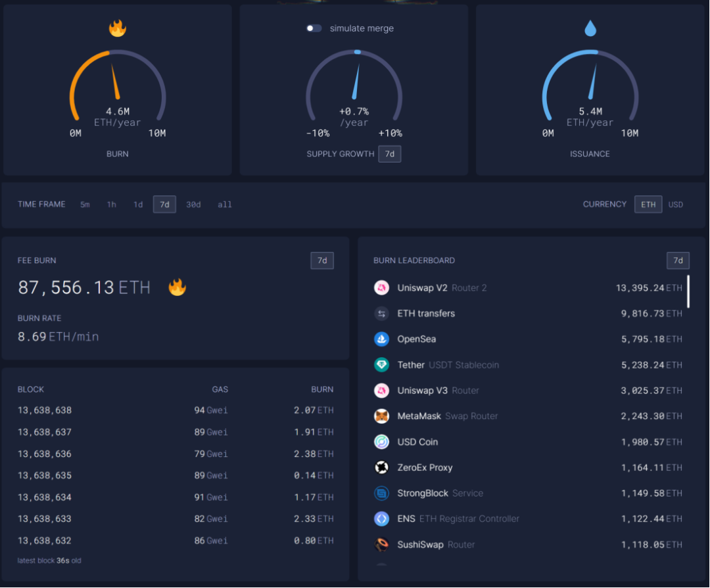Open the Tether USDT Stablecoin entry

[528, 364]
